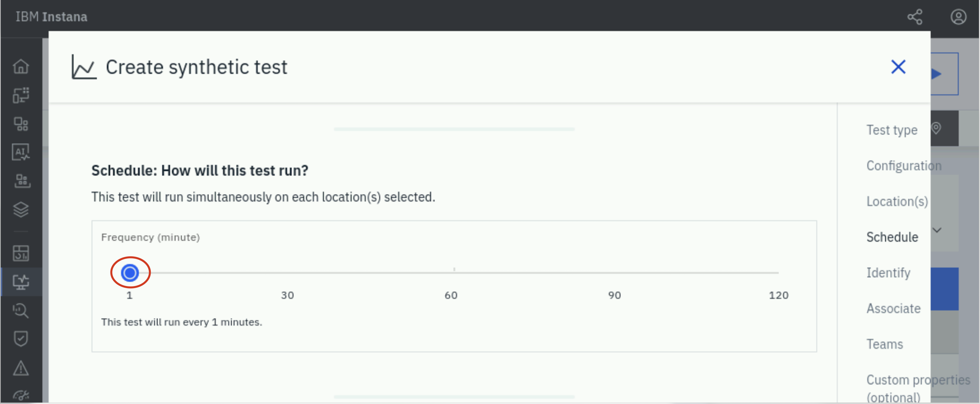Open the synthetic monitoring sidebar icon
980x404 pixels.
21,282
